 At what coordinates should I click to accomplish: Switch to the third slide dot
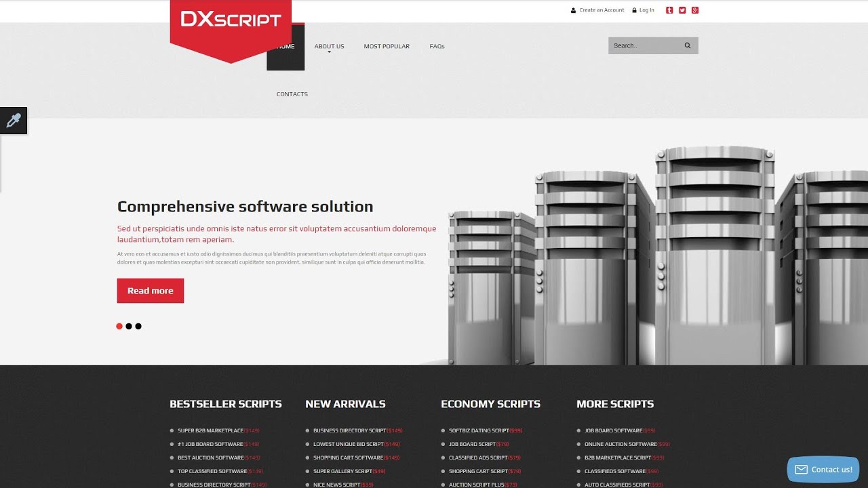[138, 327]
